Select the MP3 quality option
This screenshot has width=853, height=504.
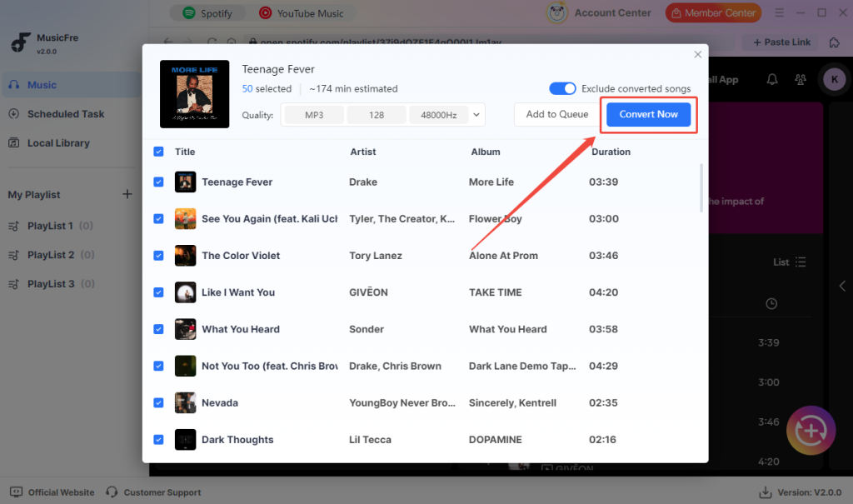tap(314, 115)
